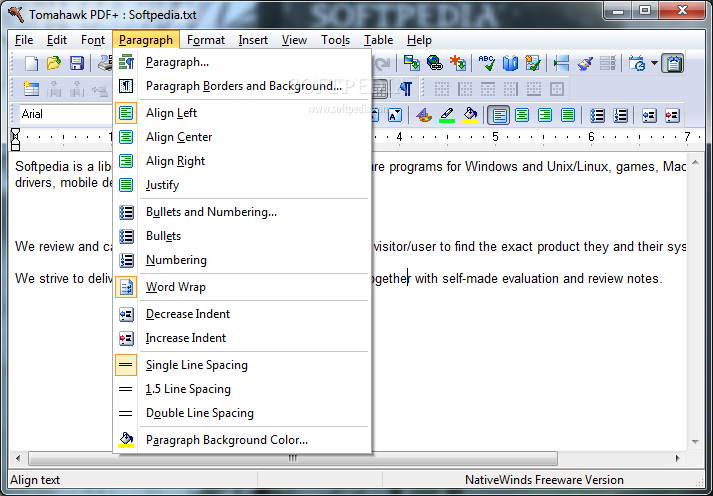Click the green text highlight color icon
713x496 pixels.
[447, 115]
